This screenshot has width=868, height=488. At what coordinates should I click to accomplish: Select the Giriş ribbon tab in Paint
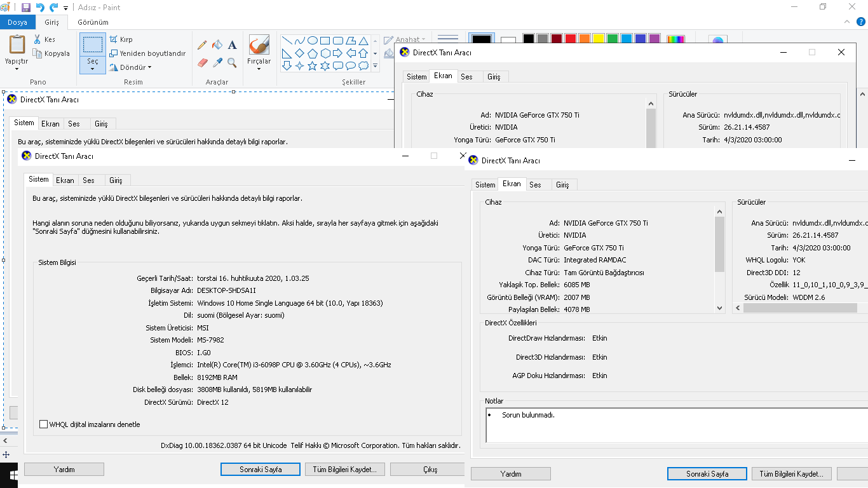pos(51,22)
